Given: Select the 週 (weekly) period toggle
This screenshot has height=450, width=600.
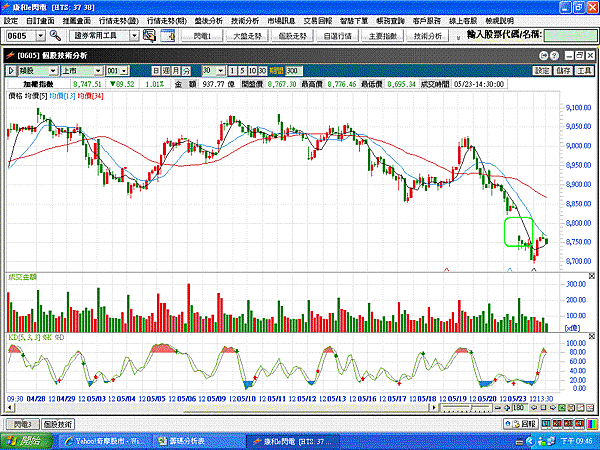Looking at the screenshot, I should [166, 71].
